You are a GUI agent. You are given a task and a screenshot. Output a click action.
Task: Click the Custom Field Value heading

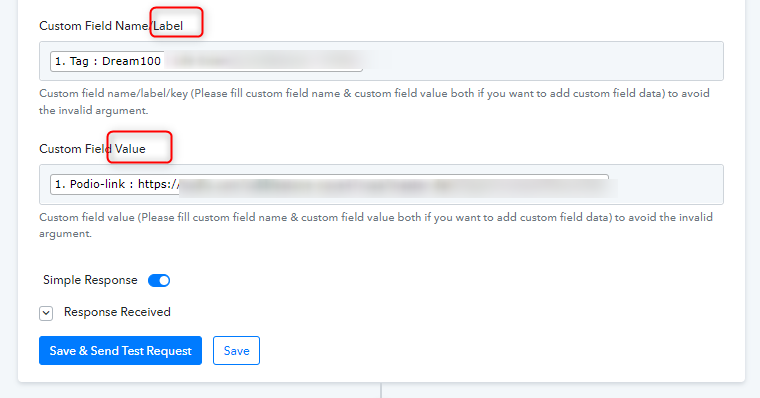pos(92,149)
